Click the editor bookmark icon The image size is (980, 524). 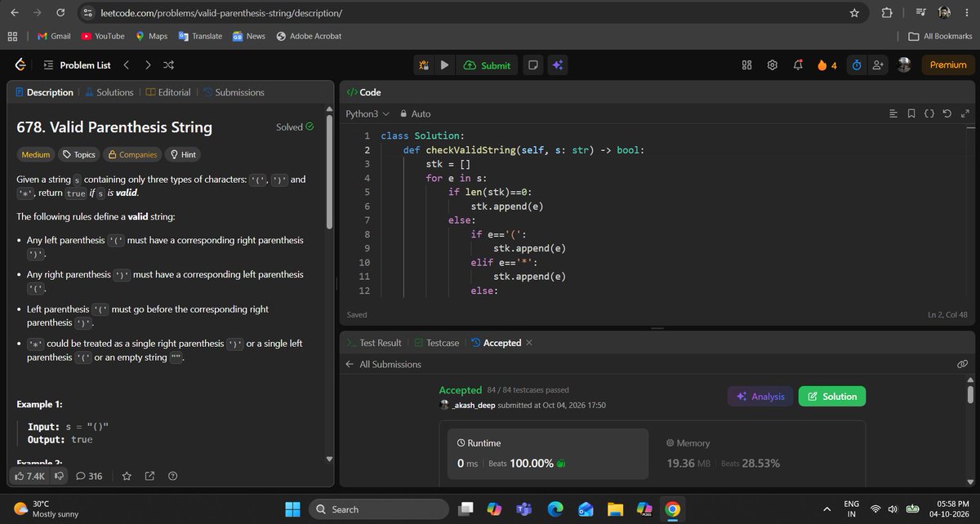point(911,113)
